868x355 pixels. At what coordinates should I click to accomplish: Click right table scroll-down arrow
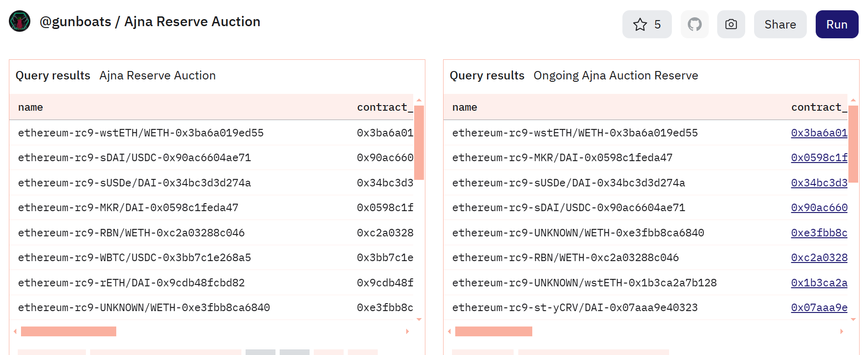(853, 319)
